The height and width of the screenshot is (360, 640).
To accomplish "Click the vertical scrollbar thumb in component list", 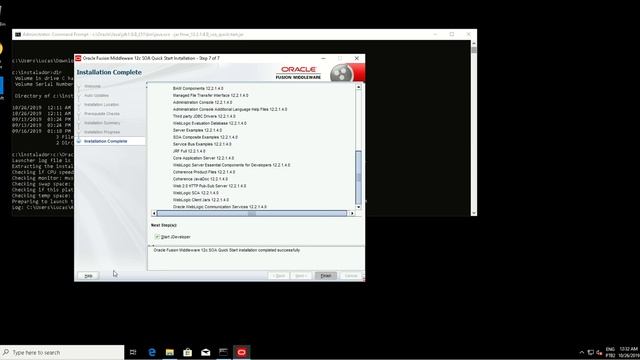I will [x=358, y=177].
